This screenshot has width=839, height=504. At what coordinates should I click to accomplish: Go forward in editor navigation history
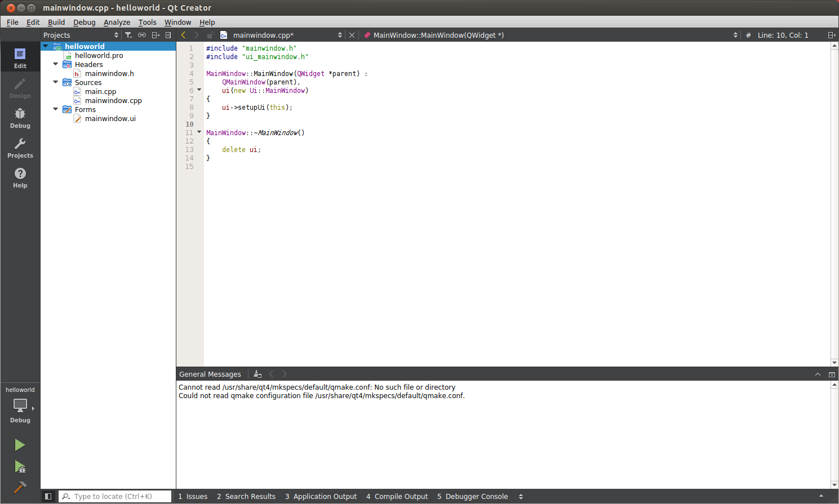(196, 35)
